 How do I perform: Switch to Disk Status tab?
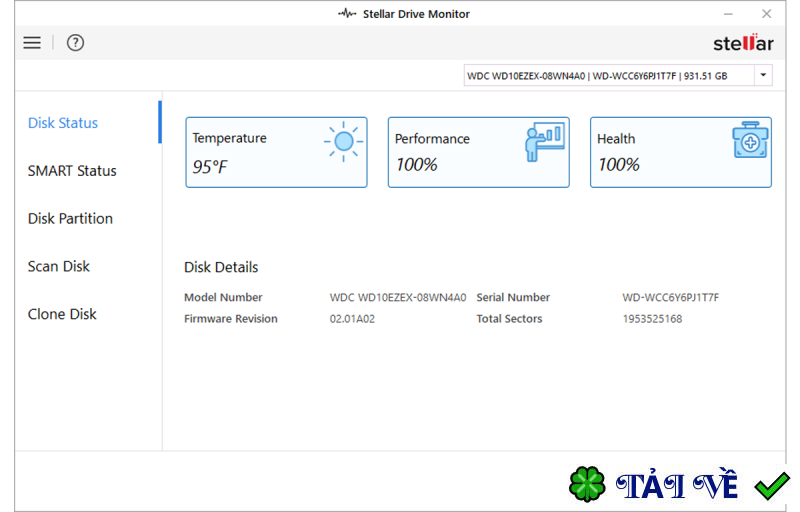coord(63,123)
